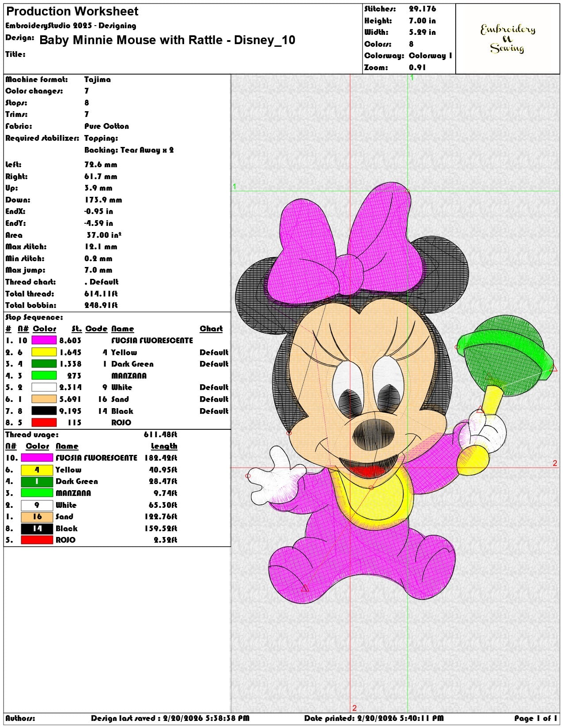Click the stitch count 8.603 in Stop Sequence
This screenshot has height=728, width=563.
click(x=70, y=341)
